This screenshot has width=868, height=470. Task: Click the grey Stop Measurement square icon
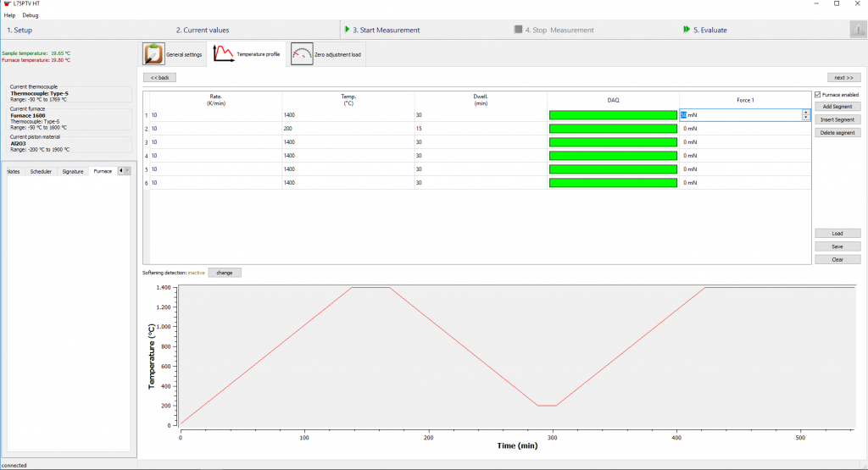coord(518,30)
